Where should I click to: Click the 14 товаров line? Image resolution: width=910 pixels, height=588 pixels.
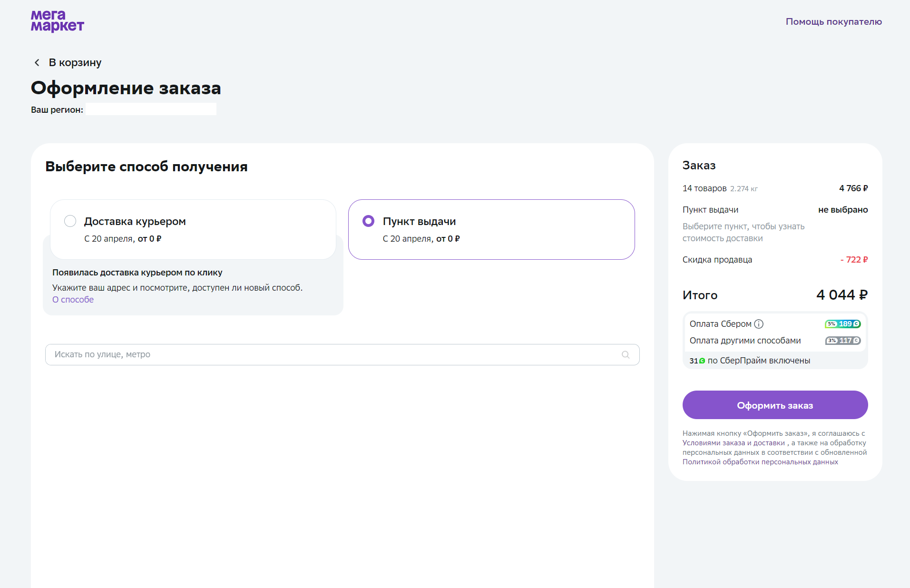(705, 188)
